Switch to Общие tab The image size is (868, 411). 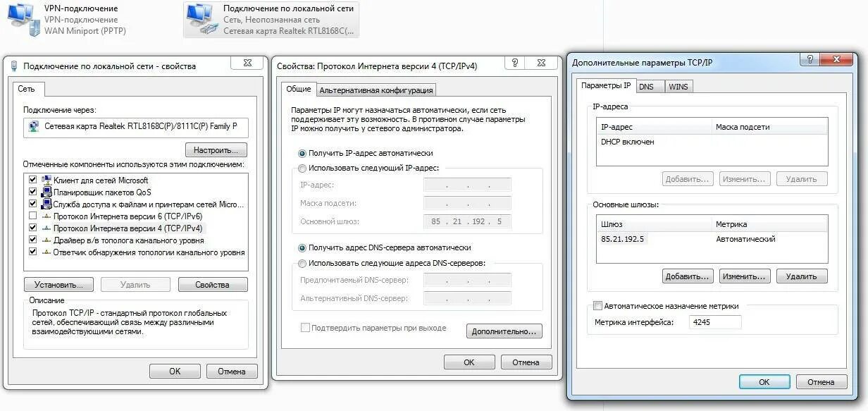(299, 90)
